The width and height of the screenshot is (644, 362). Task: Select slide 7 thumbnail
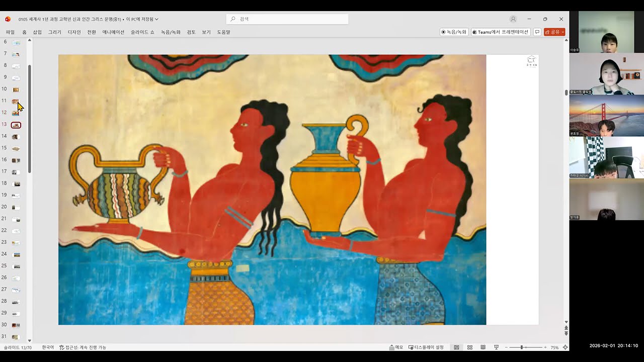click(16, 54)
